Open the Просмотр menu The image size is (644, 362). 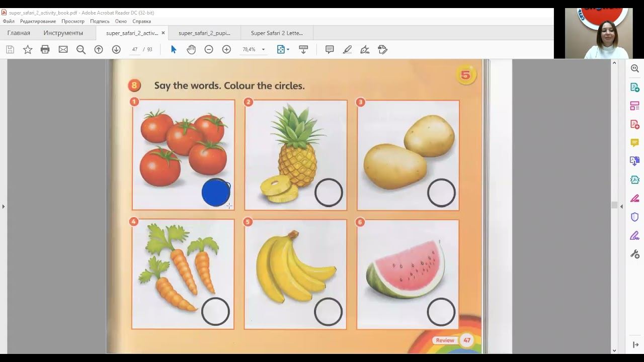(73, 21)
